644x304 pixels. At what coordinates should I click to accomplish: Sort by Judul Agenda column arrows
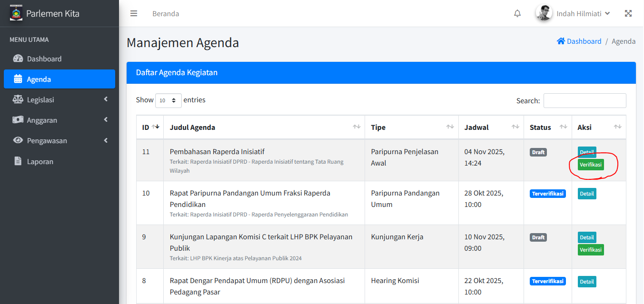[357, 127]
